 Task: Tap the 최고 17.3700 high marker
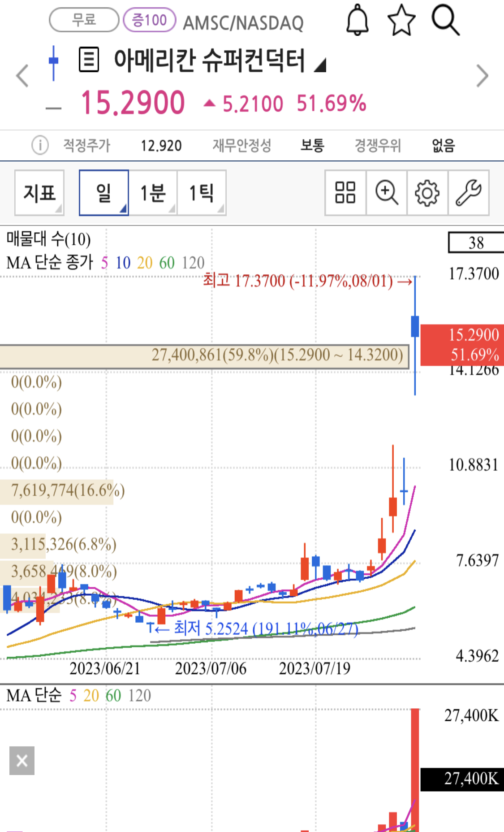(307, 281)
